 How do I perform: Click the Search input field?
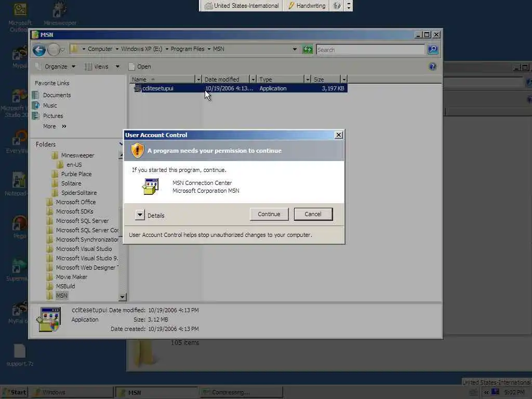pos(370,50)
